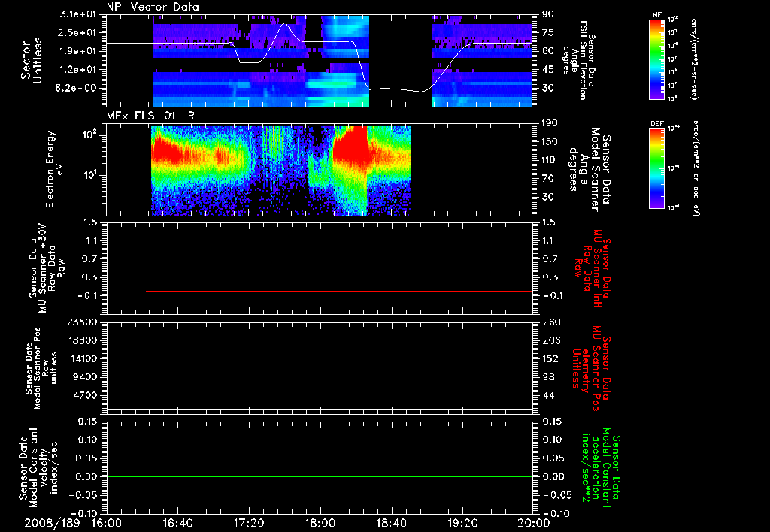The height and width of the screenshot is (532, 770).
Task: Click the 152 telemetry tick label
Action: pos(550,358)
